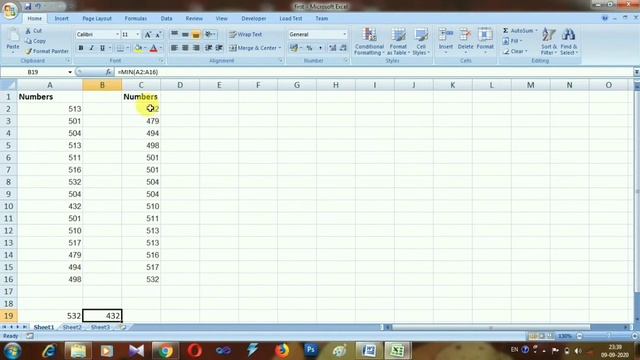
Task: Apply the fill color bucket
Action: [138, 48]
